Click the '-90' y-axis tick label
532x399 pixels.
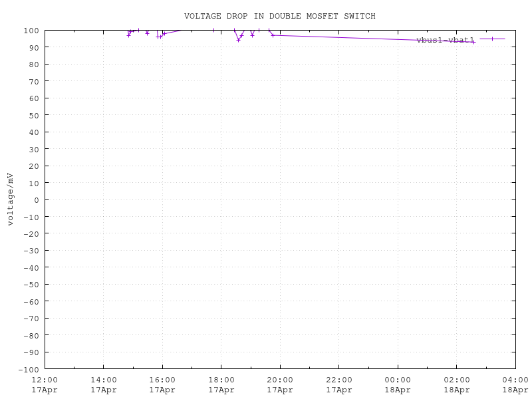point(31,352)
